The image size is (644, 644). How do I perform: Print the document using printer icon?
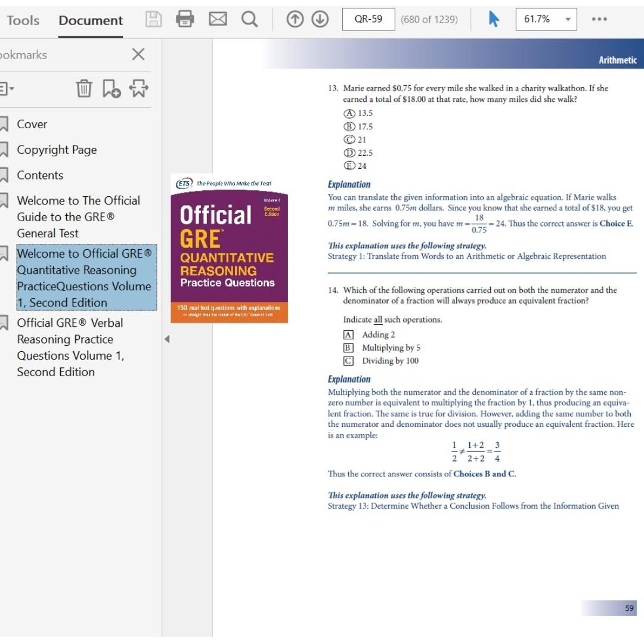click(185, 19)
